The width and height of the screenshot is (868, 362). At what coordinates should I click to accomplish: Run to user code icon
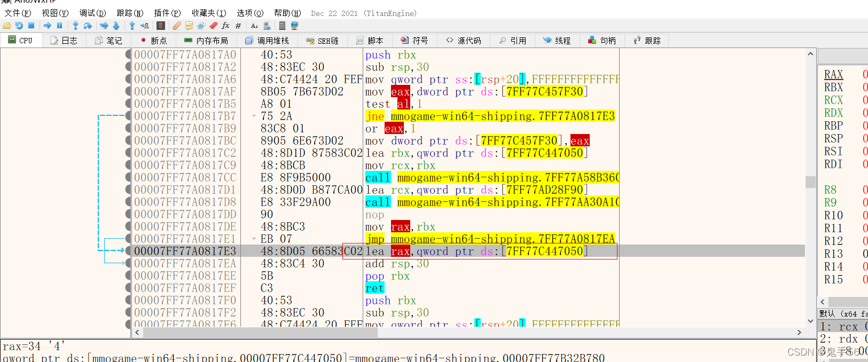coord(144,25)
